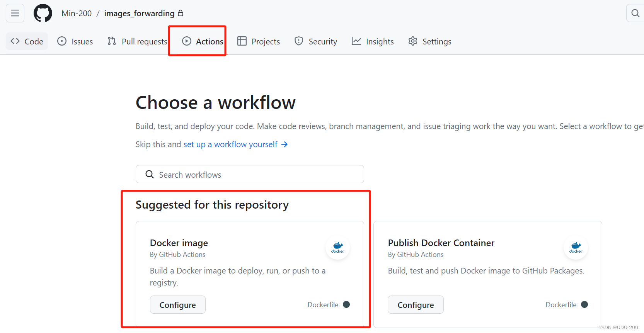Click the magnifier icon in Search workflows

150,175
